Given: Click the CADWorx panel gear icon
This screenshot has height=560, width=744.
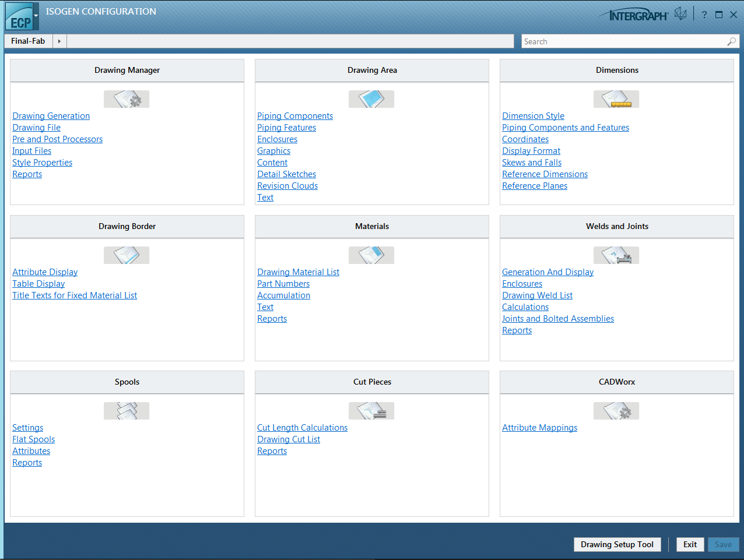Looking at the screenshot, I should click(x=616, y=410).
